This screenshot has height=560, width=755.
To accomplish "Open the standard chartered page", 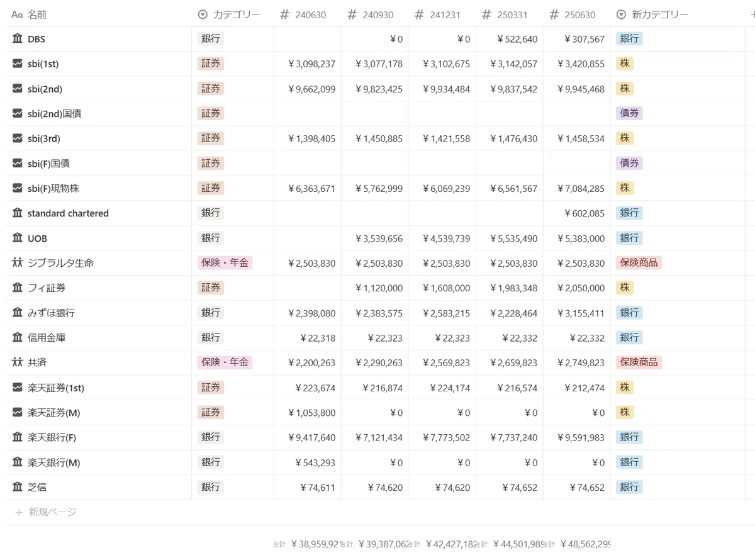I will click(68, 213).
